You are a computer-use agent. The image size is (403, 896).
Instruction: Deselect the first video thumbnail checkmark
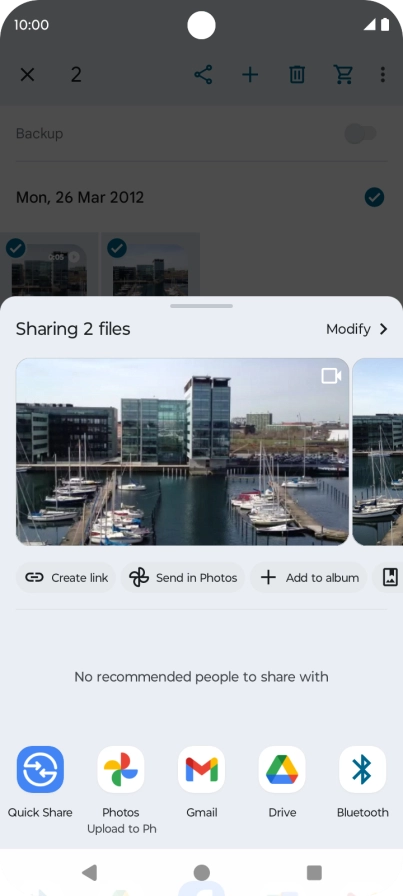click(15, 249)
